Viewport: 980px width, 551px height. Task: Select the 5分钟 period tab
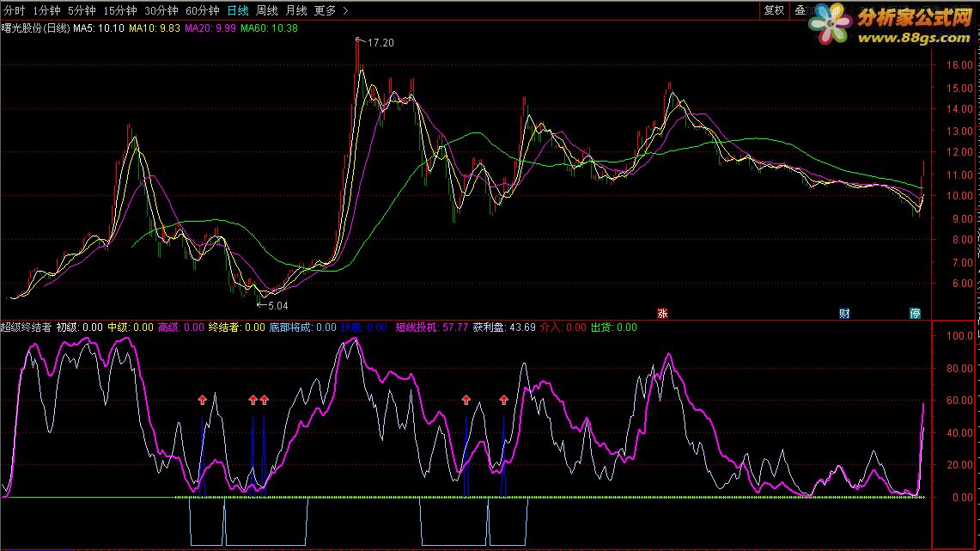tap(82, 10)
